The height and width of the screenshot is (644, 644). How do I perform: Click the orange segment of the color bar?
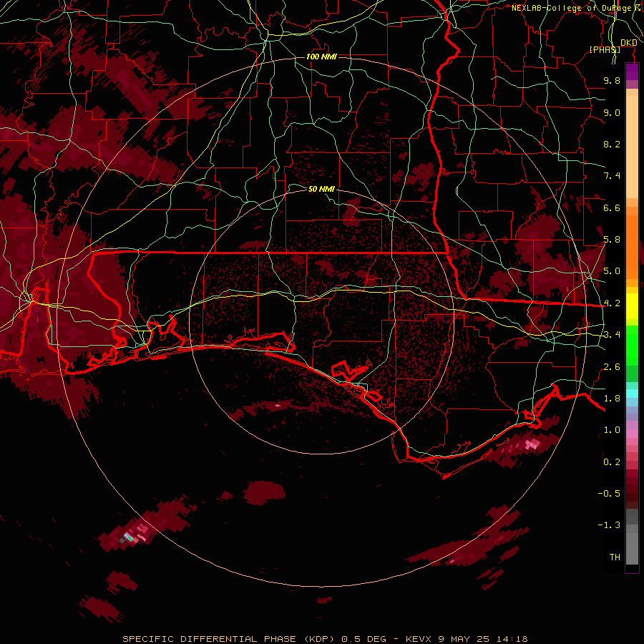tap(632, 243)
